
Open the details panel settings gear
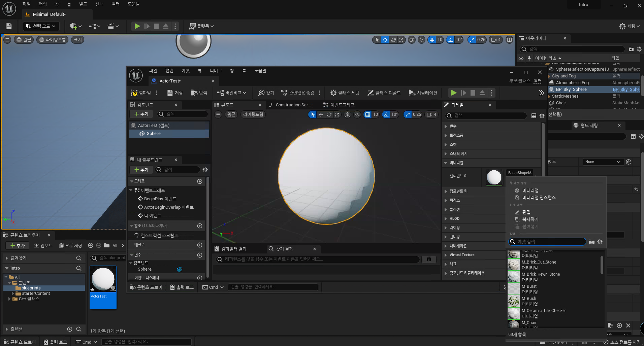[542, 116]
